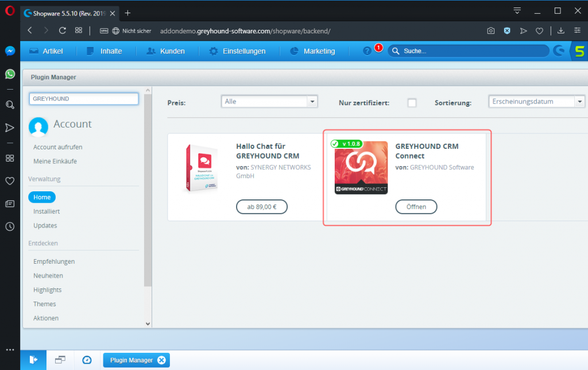This screenshot has height=370, width=588.
Task: Open bookmarks heart icon in sidebar
Action: [x=10, y=181]
